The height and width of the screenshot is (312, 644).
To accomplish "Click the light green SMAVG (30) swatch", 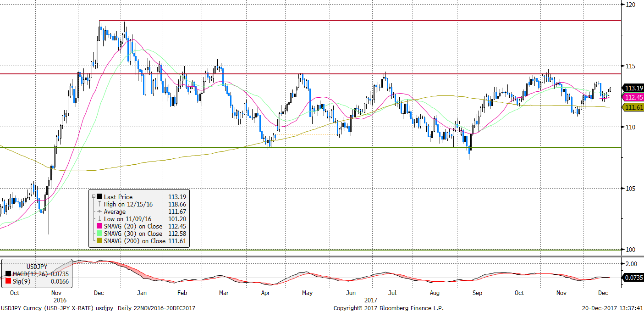I will pos(99,234).
